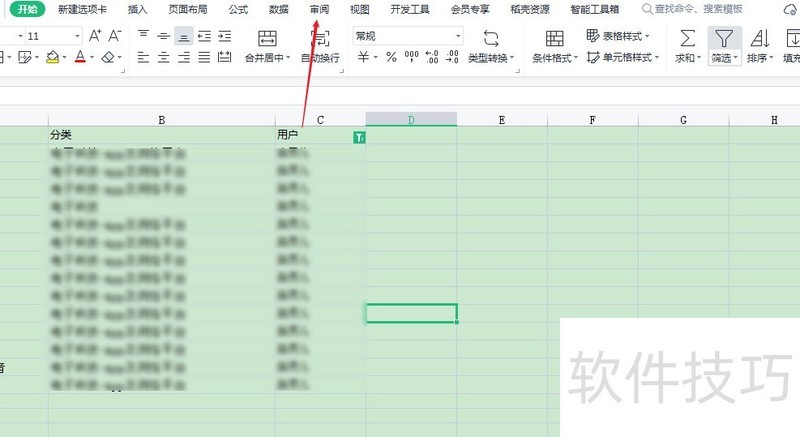Apply percent style format
The height and width of the screenshot is (437, 800).
(x=391, y=57)
